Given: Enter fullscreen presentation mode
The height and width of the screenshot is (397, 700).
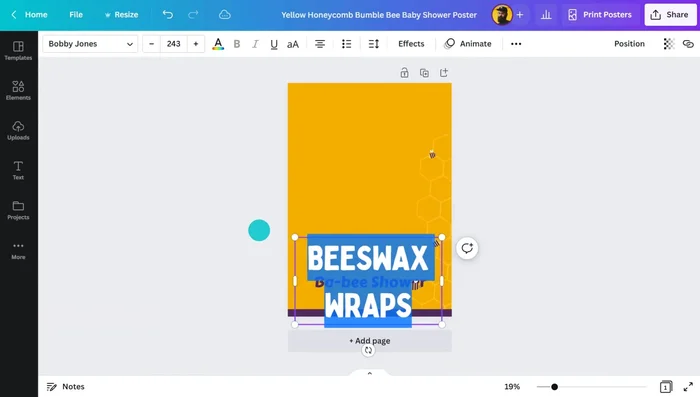Looking at the screenshot, I should pyautogui.click(x=688, y=387).
